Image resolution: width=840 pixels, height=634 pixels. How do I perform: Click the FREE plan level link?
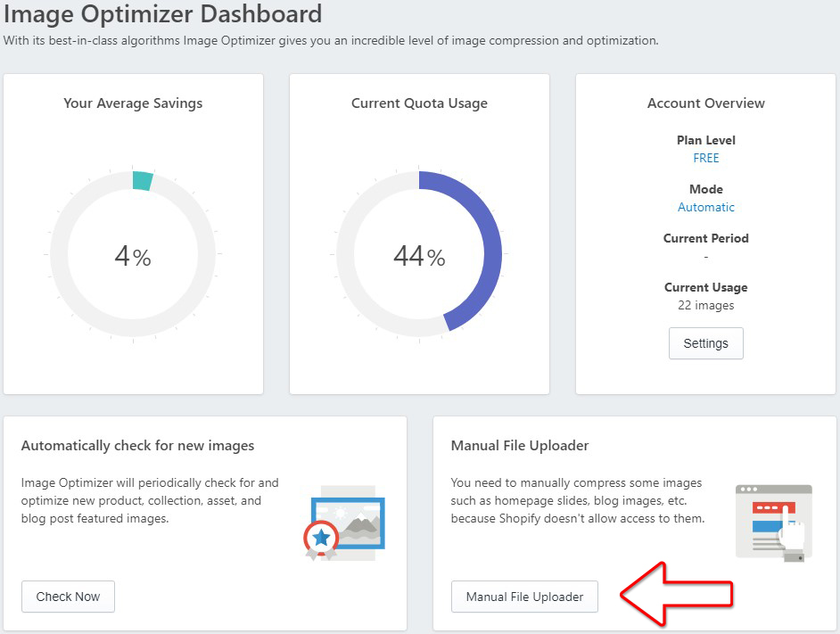click(705, 158)
